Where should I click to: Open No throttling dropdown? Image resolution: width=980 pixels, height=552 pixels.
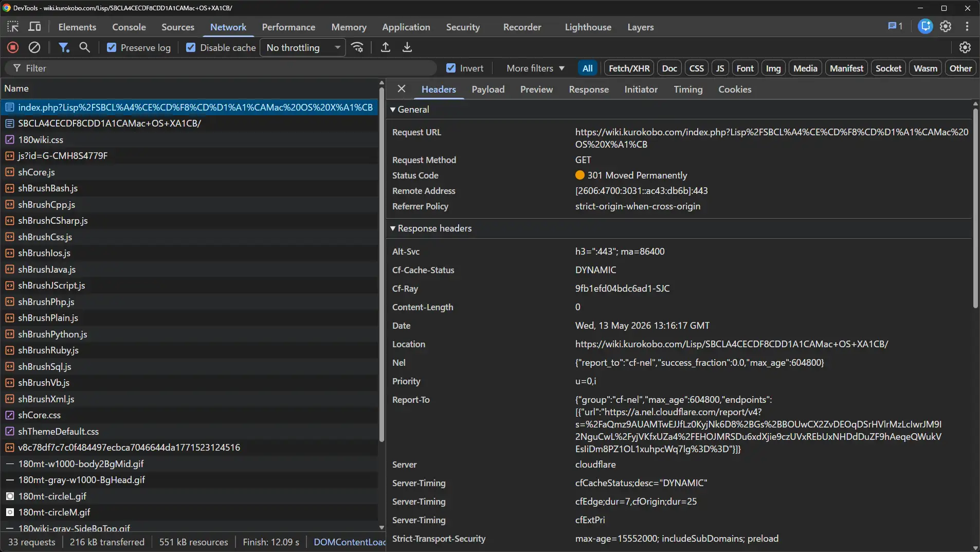(x=303, y=47)
